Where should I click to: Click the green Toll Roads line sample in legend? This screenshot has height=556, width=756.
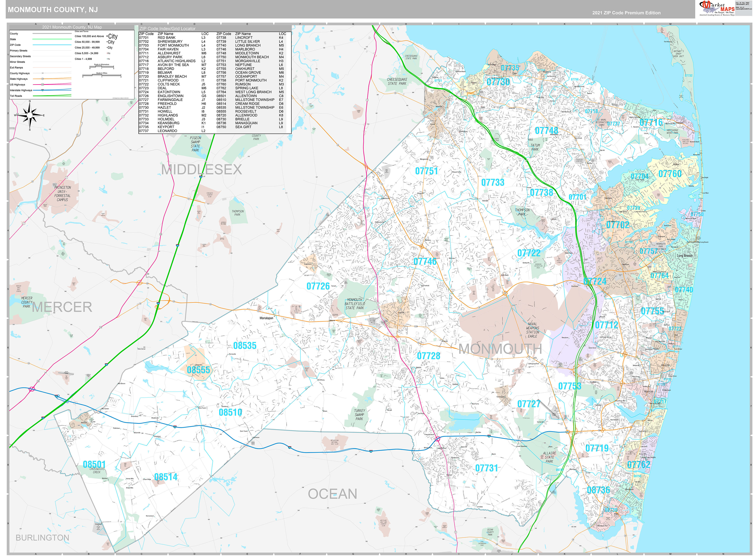(x=52, y=96)
